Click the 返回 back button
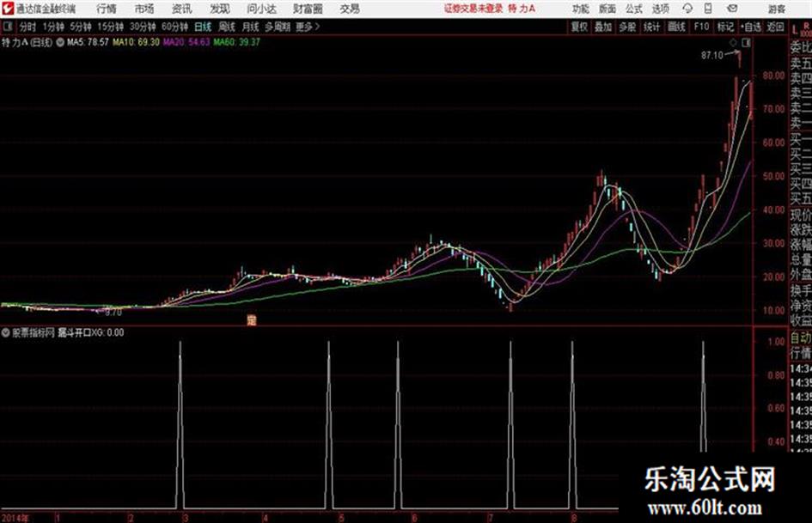Image resolution: width=812 pixels, height=523 pixels. click(x=775, y=27)
